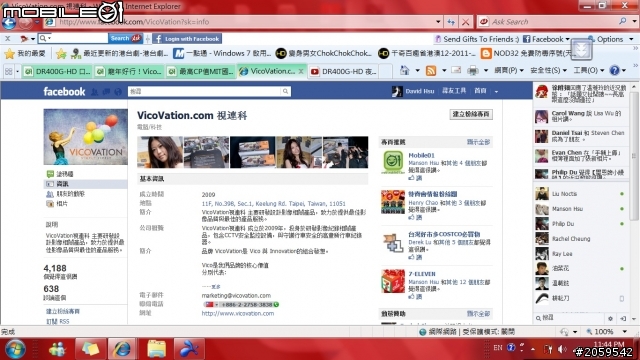
Task: Click the 7-ELEVEN page link
Action: [422, 274]
